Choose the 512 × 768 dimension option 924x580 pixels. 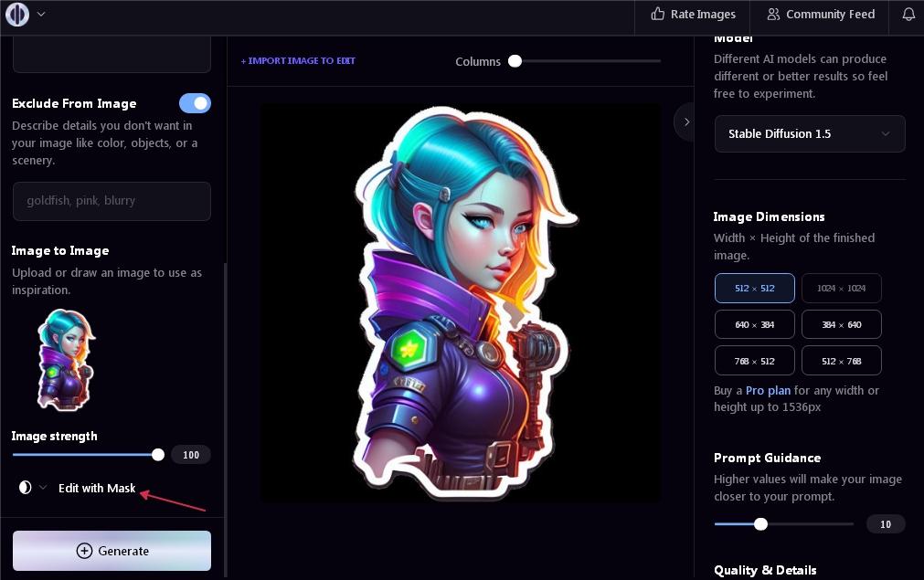tap(841, 361)
